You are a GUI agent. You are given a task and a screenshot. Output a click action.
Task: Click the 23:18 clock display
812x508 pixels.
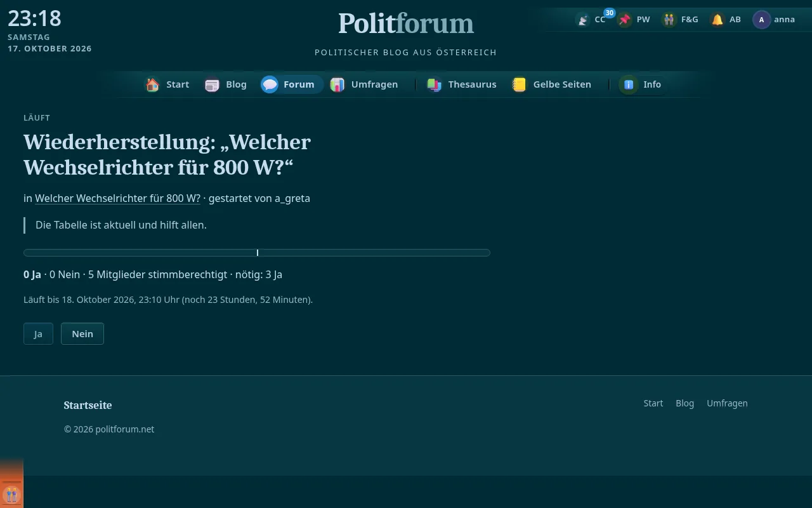(34, 18)
